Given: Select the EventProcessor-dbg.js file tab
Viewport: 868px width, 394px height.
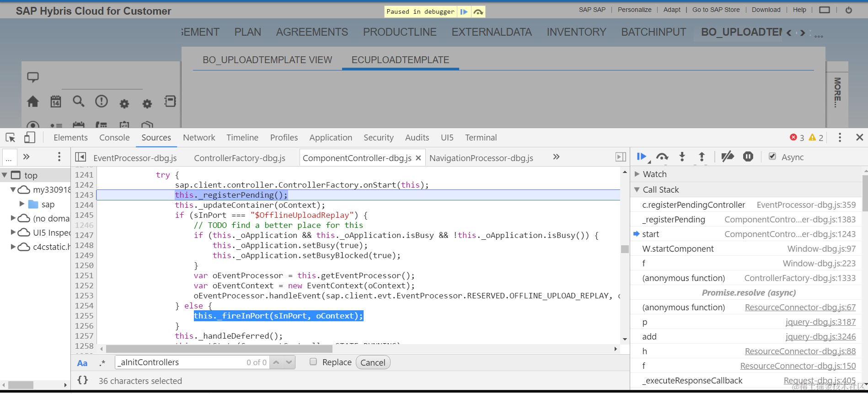Looking at the screenshot, I should pyautogui.click(x=135, y=158).
